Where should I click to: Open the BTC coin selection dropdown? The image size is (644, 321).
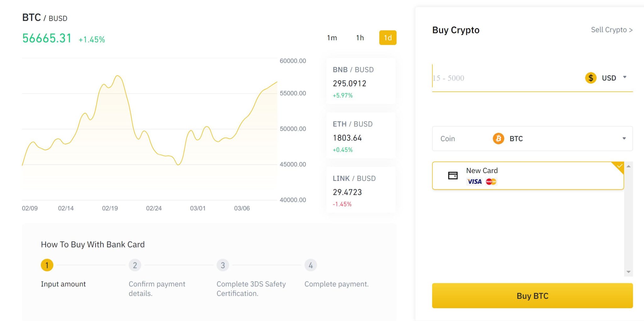625,139
